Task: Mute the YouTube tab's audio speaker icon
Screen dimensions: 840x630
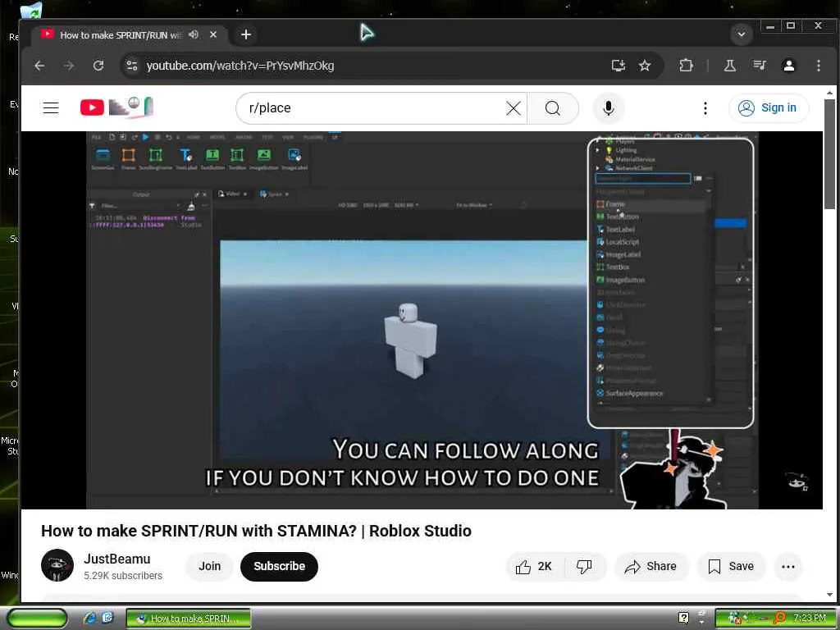Action: 194,34
